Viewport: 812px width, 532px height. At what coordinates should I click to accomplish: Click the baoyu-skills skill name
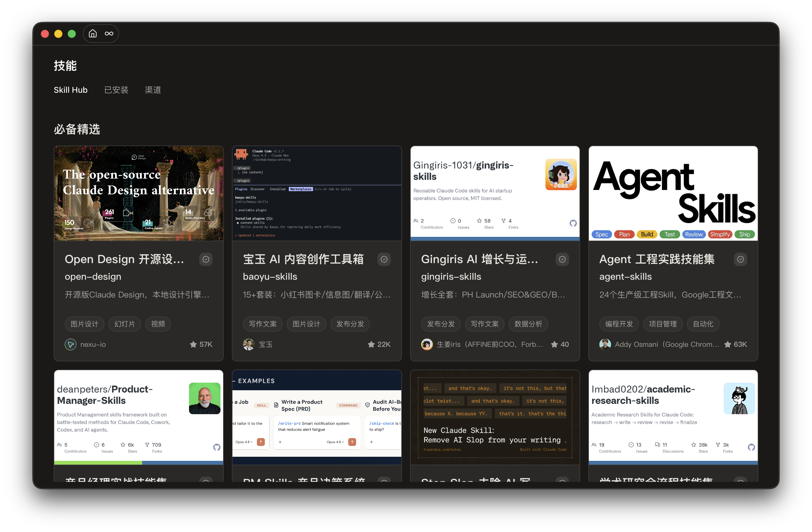click(270, 277)
